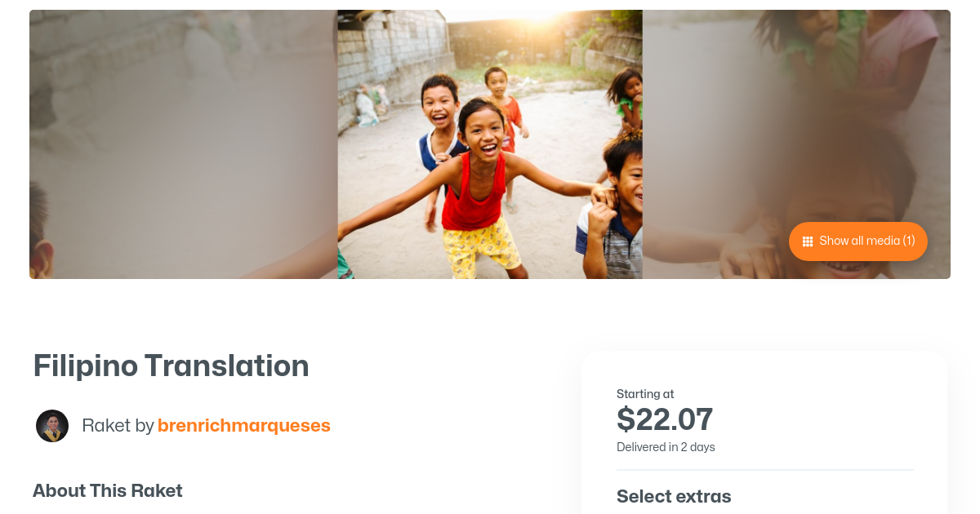The image size is (980, 514).
Task: Click the divider line in the pricing card
Action: click(764, 470)
